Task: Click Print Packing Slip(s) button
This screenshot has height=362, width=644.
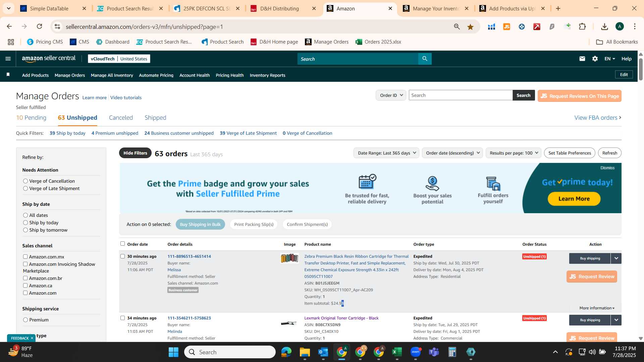Action: (x=254, y=224)
